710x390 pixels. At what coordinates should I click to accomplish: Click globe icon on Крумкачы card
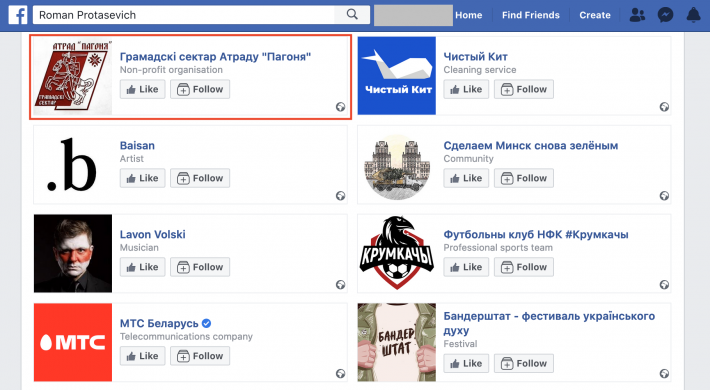tap(664, 284)
